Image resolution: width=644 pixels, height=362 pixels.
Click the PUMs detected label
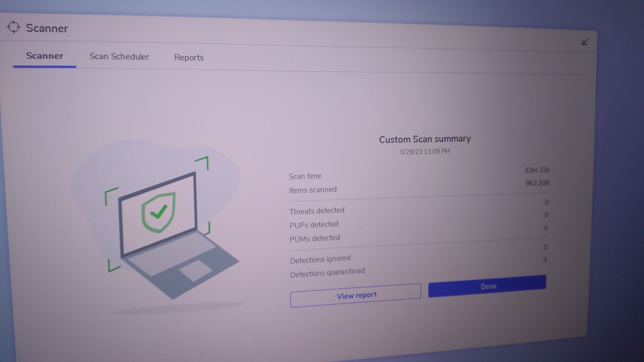(x=315, y=238)
